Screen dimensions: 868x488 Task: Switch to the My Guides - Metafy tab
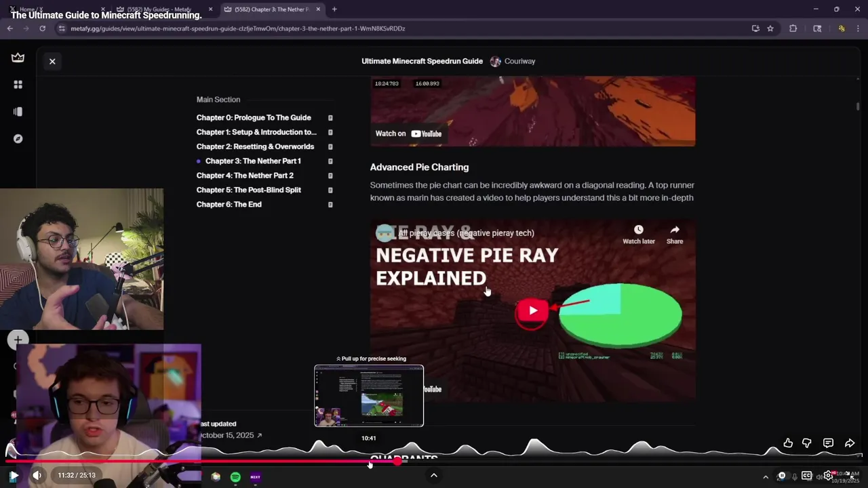(163, 9)
